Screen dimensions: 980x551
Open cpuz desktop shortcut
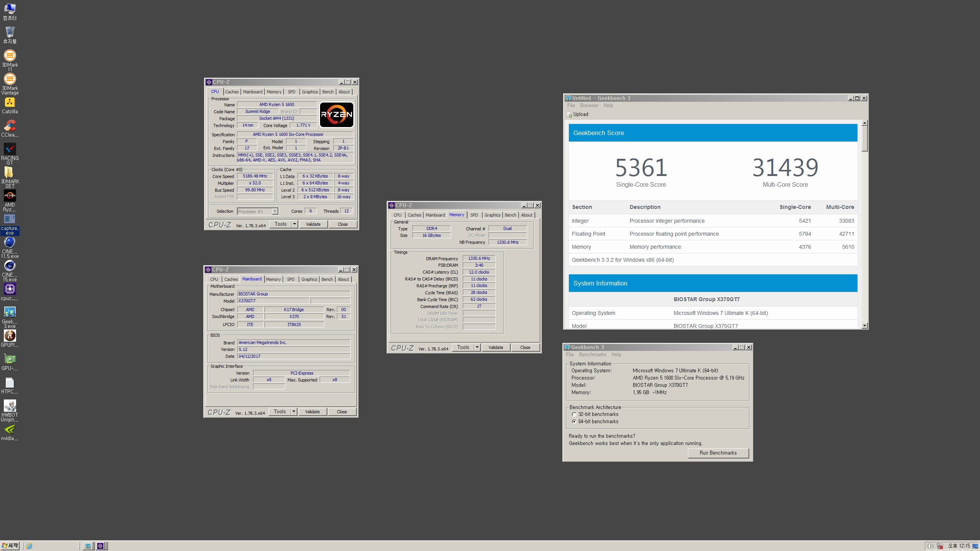pyautogui.click(x=10, y=292)
